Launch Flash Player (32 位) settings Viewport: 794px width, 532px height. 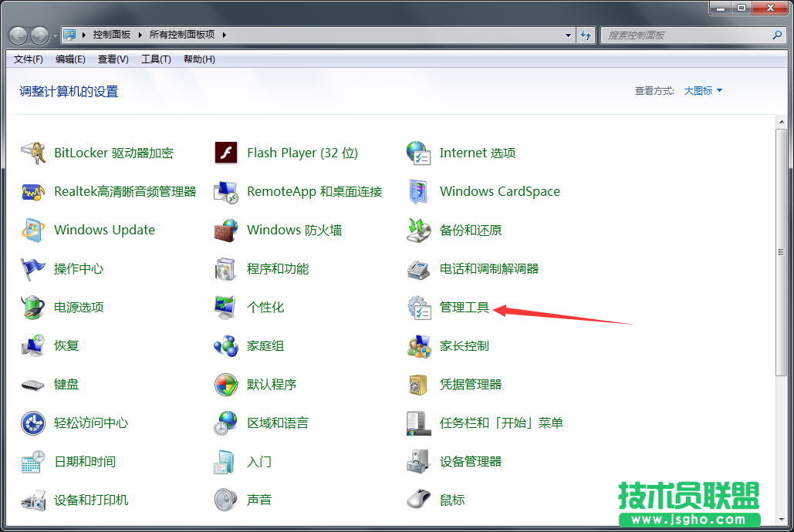click(x=302, y=153)
